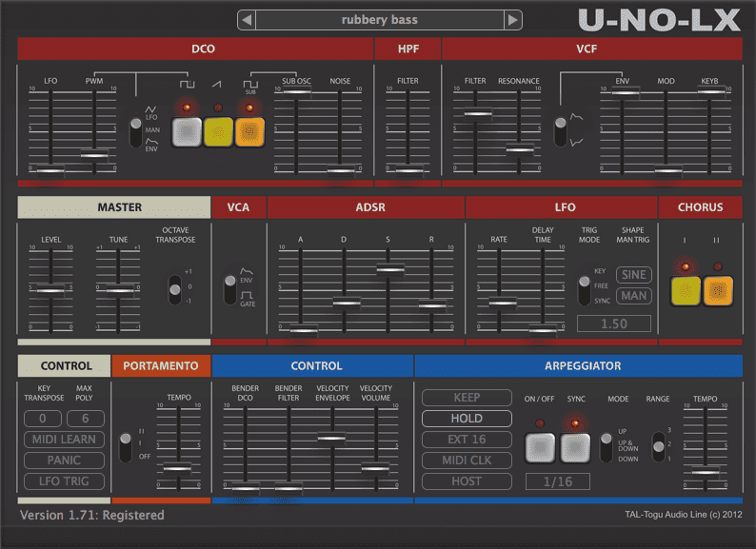
Task: Go to the next preset with the right arrow
Action: pos(513,20)
